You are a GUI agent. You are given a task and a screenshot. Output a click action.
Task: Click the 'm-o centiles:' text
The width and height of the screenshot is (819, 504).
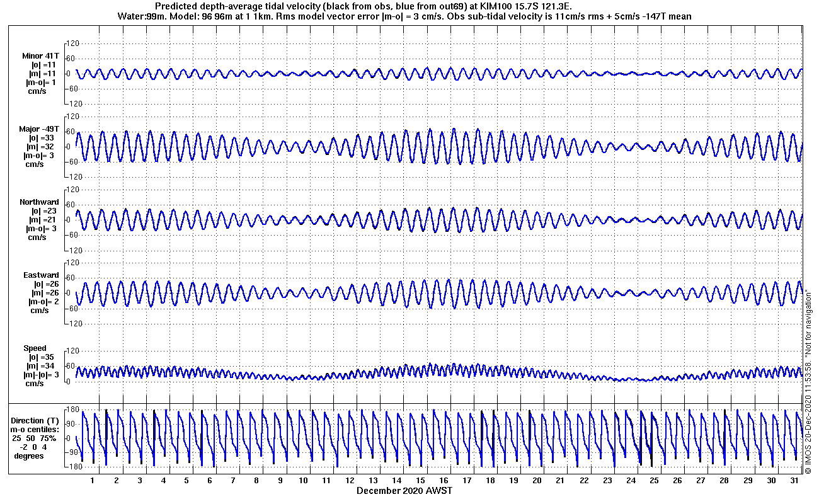pos(36,429)
